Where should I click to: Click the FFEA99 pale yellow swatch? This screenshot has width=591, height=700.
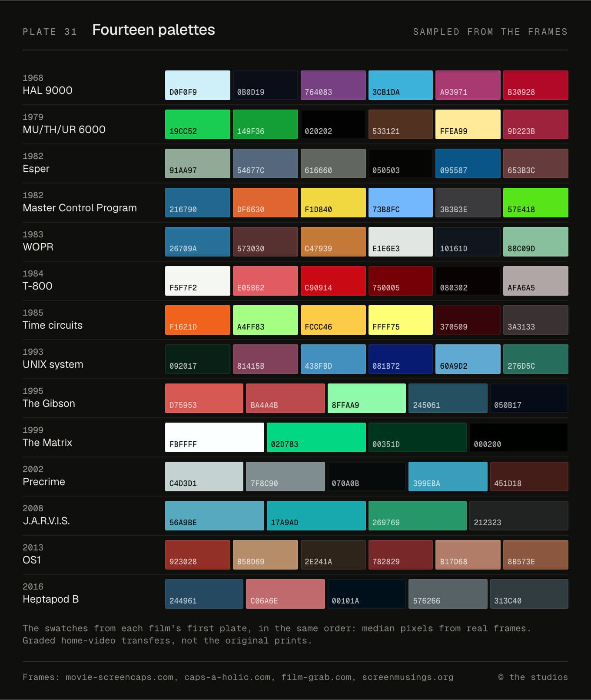click(468, 124)
